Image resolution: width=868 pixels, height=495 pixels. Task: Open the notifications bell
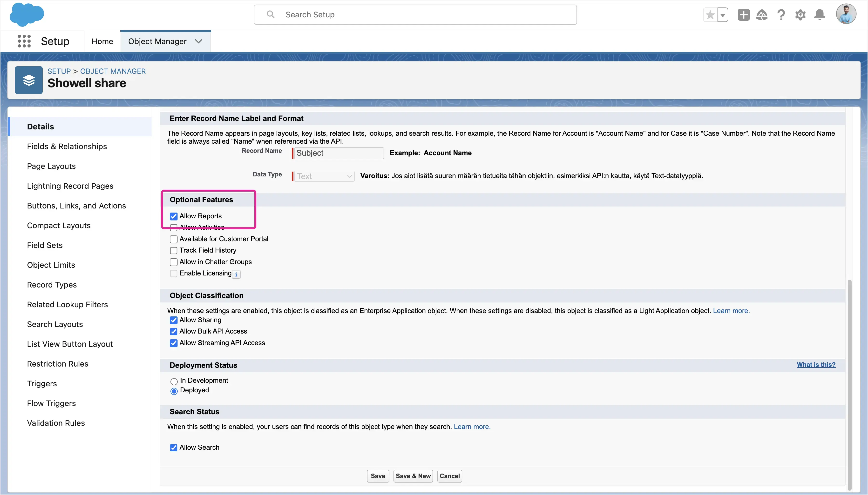point(820,15)
